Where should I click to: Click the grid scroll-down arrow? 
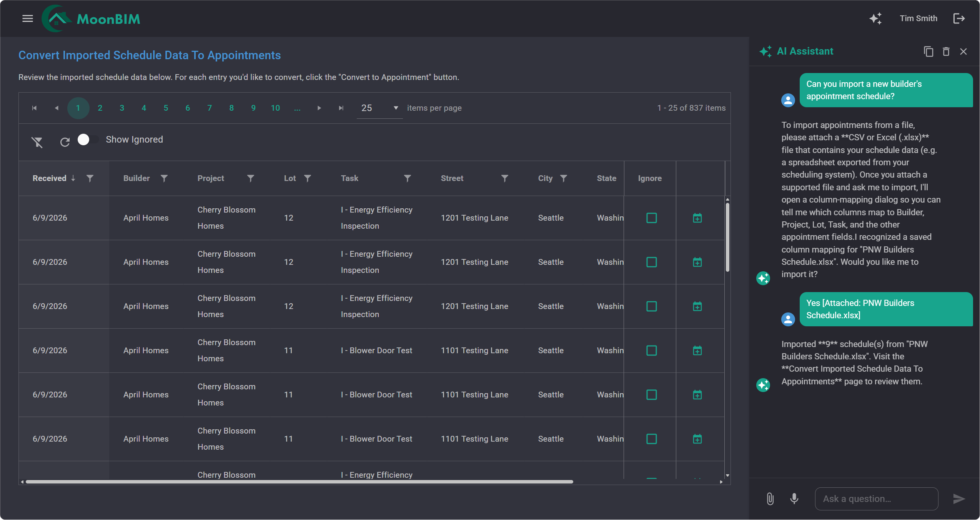click(727, 475)
